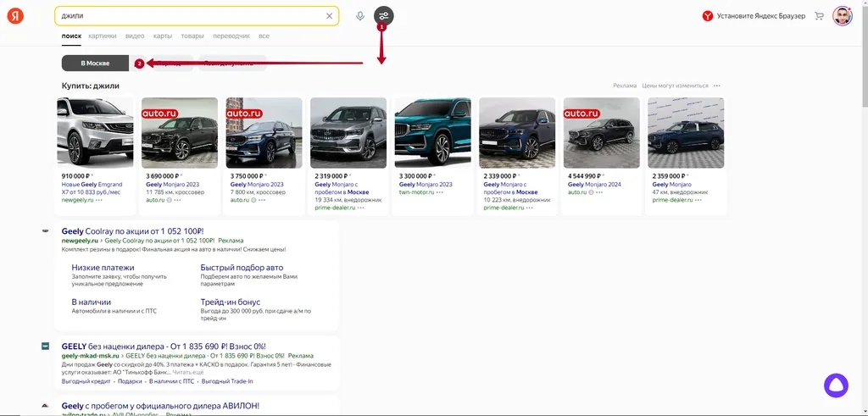This screenshot has height=416, width=868.
Task: Clear the search field with X icon
Action: tap(330, 16)
